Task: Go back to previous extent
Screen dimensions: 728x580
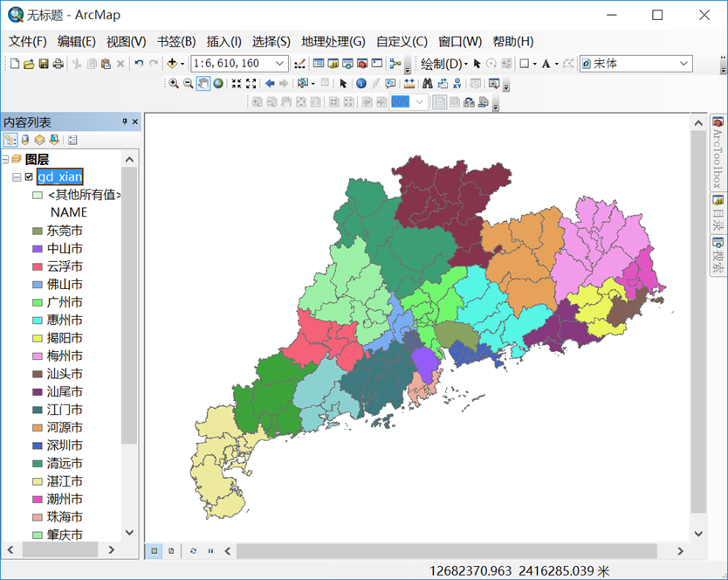Action: pyautogui.click(x=270, y=84)
